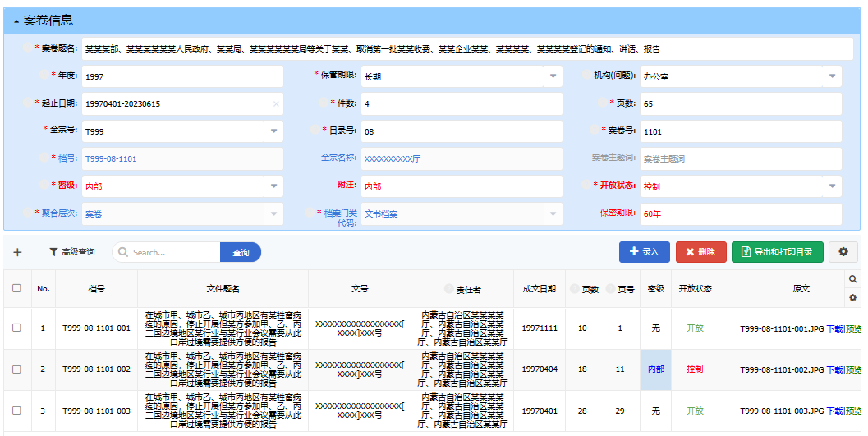868x436 pixels.
Task: Click the red 控制 status in row 2
Action: (695, 369)
